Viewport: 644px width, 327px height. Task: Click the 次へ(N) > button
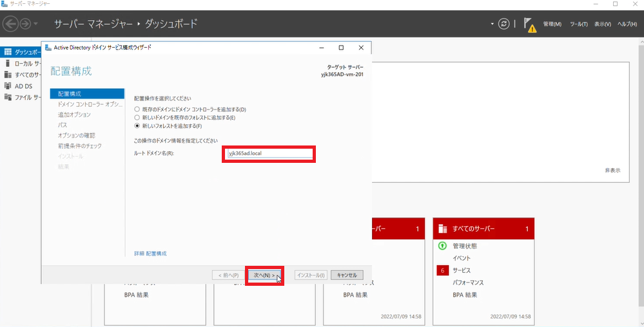click(x=264, y=276)
